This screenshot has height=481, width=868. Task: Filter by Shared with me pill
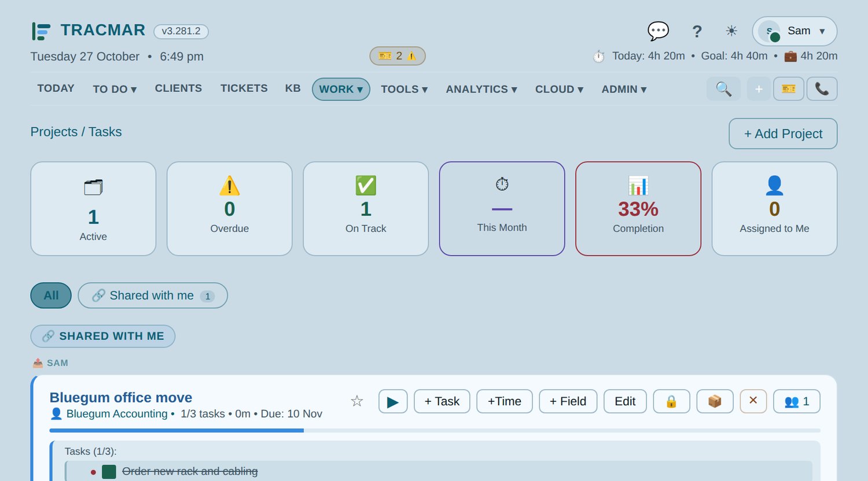pos(153,295)
